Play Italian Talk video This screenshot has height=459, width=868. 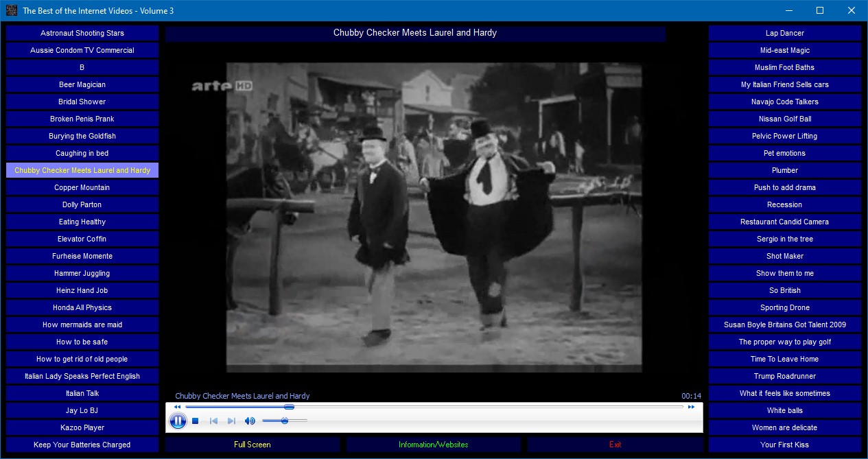tap(82, 393)
